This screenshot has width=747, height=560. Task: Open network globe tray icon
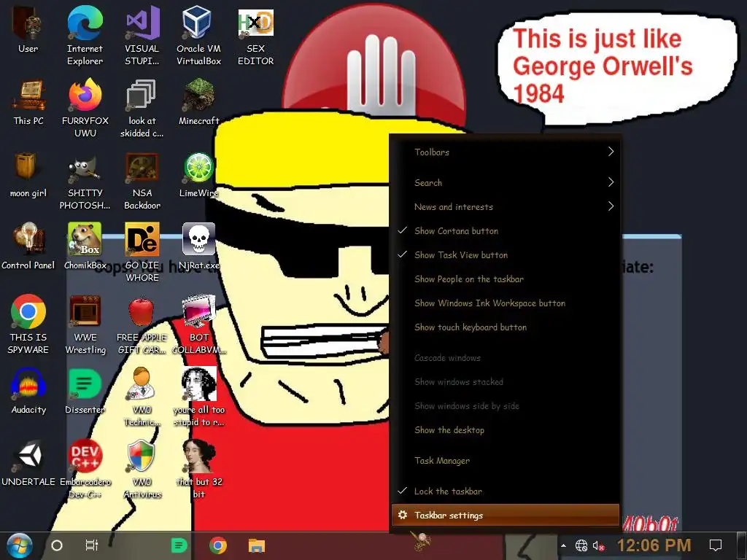581,545
